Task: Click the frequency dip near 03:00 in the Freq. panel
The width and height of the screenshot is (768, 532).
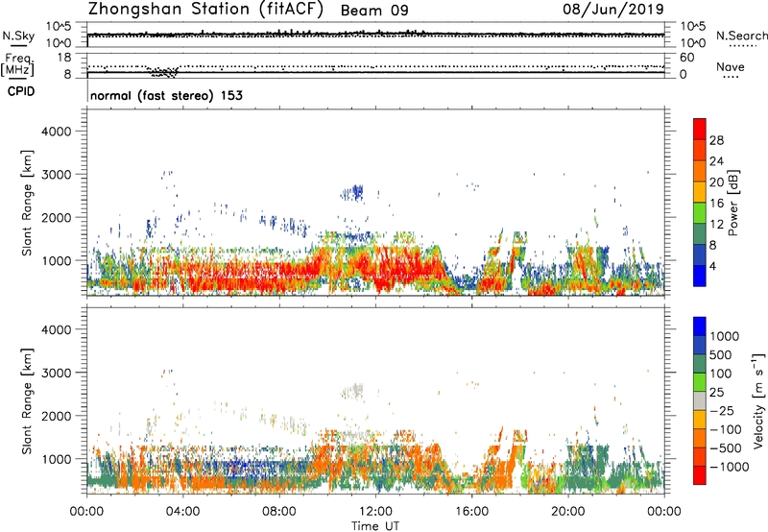Action: pyautogui.click(x=163, y=72)
